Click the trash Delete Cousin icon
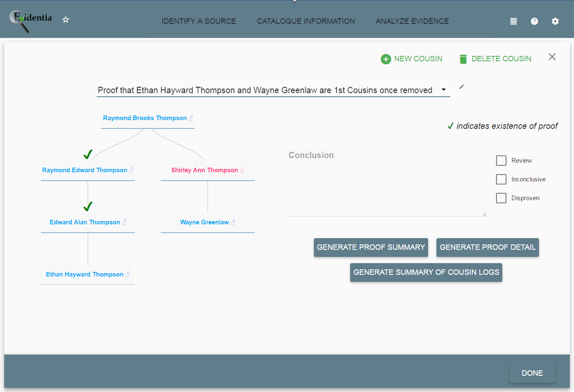This screenshot has width=574, height=392. click(x=463, y=59)
